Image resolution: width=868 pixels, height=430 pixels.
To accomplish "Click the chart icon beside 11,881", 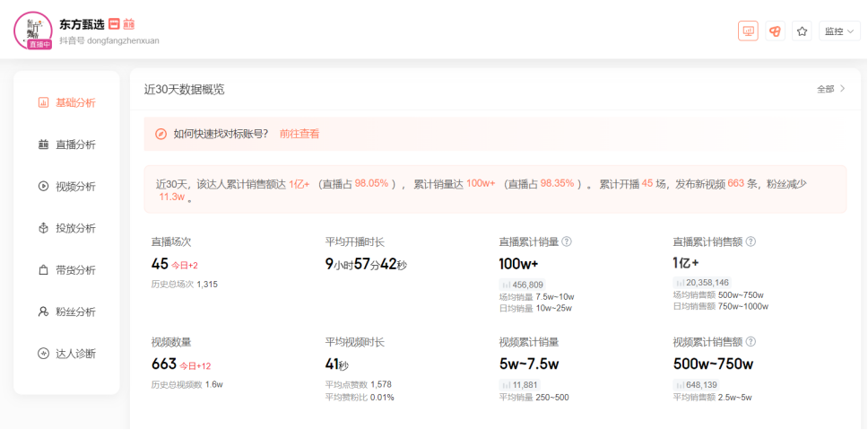I will pos(506,385).
